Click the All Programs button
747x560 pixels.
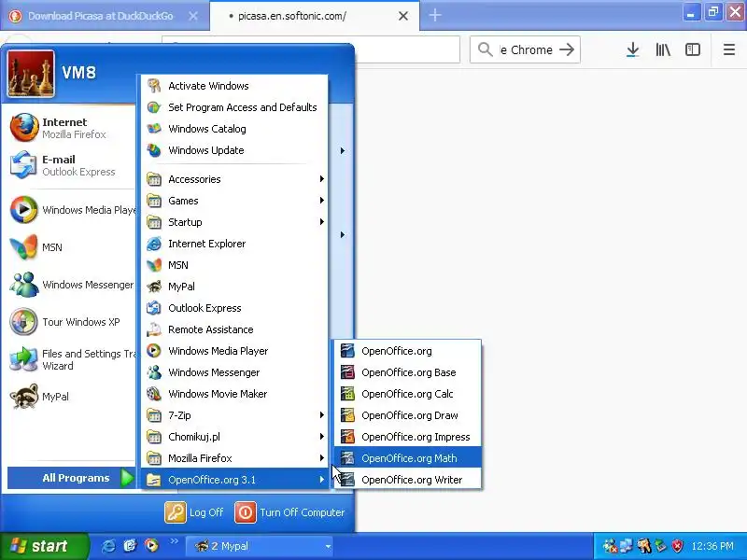73,478
